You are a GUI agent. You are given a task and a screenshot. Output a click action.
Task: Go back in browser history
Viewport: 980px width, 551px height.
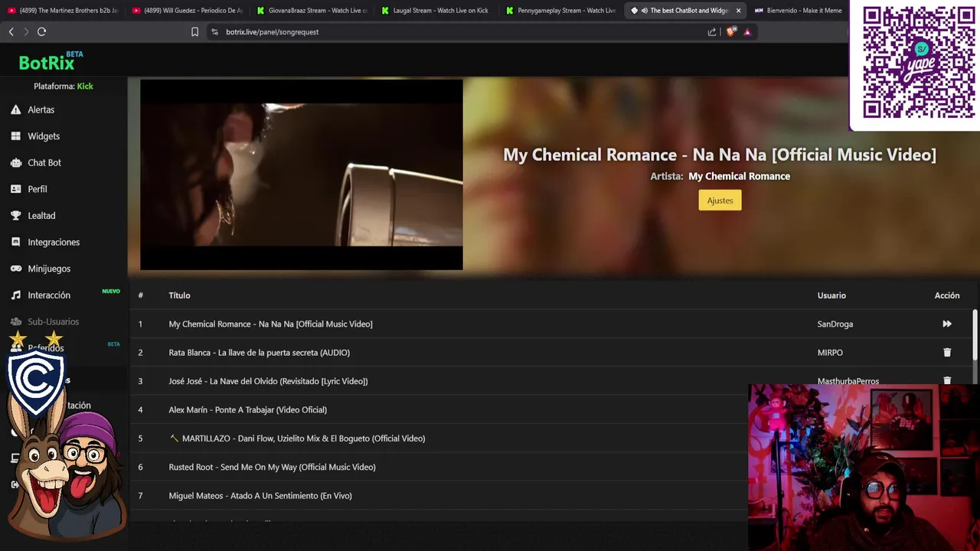11,31
